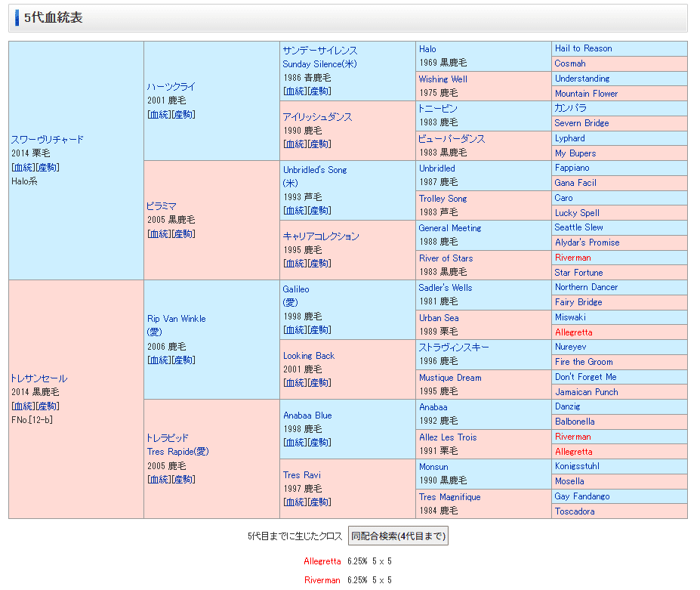Click the Seattle Slew link
The image size is (700, 590).
pyautogui.click(x=578, y=227)
